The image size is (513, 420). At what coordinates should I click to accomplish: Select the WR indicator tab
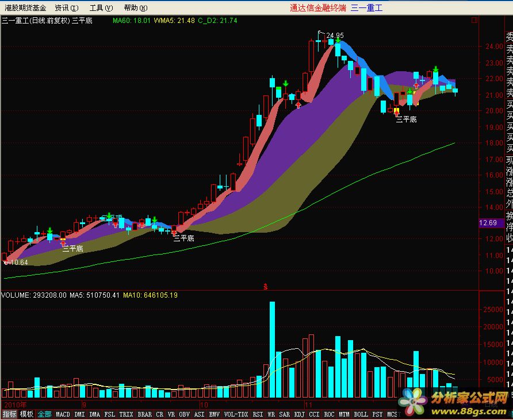(x=271, y=414)
